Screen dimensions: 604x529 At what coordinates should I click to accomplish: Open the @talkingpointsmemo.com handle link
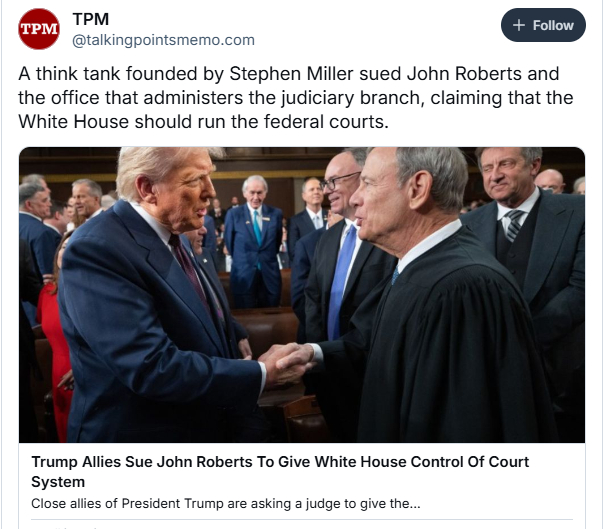[163, 40]
